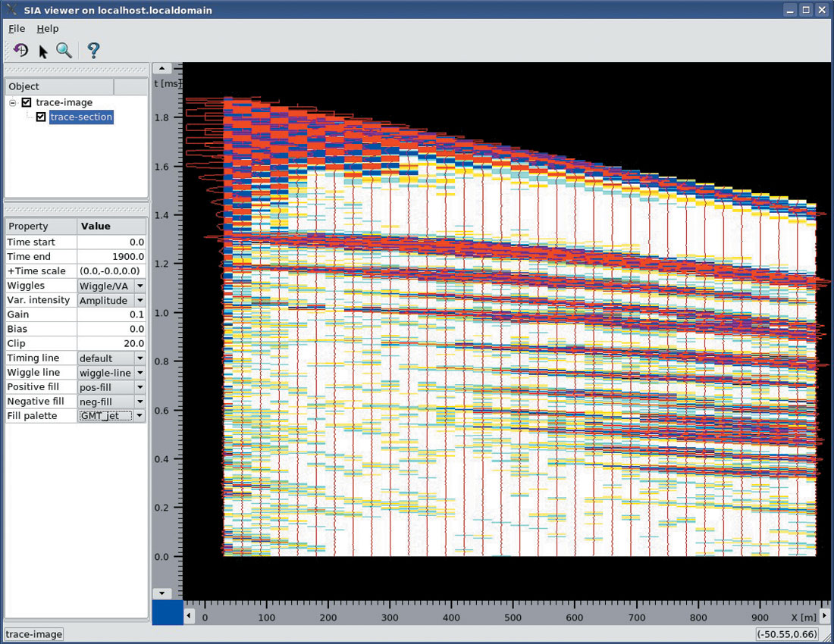Screen dimensions: 834x644
Task: Select the trace-section tree item
Action: tap(81, 117)
